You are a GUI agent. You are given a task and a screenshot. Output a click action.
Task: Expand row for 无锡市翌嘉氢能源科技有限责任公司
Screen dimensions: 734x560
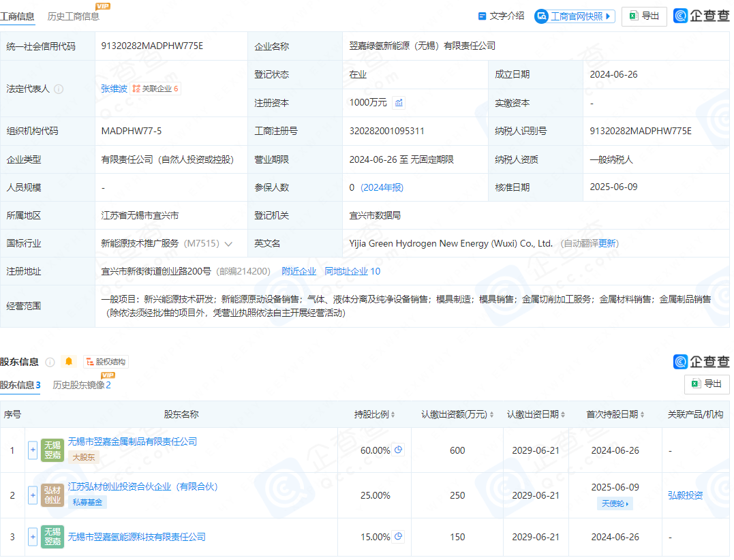pos(33,537)
